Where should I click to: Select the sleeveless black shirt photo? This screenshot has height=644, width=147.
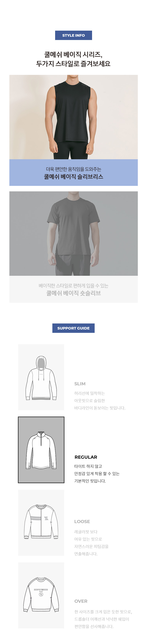click(x=73, y=117)
